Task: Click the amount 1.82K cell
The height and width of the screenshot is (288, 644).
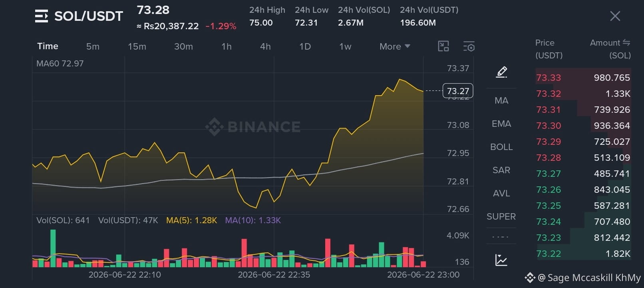Action: pos(618,254)
